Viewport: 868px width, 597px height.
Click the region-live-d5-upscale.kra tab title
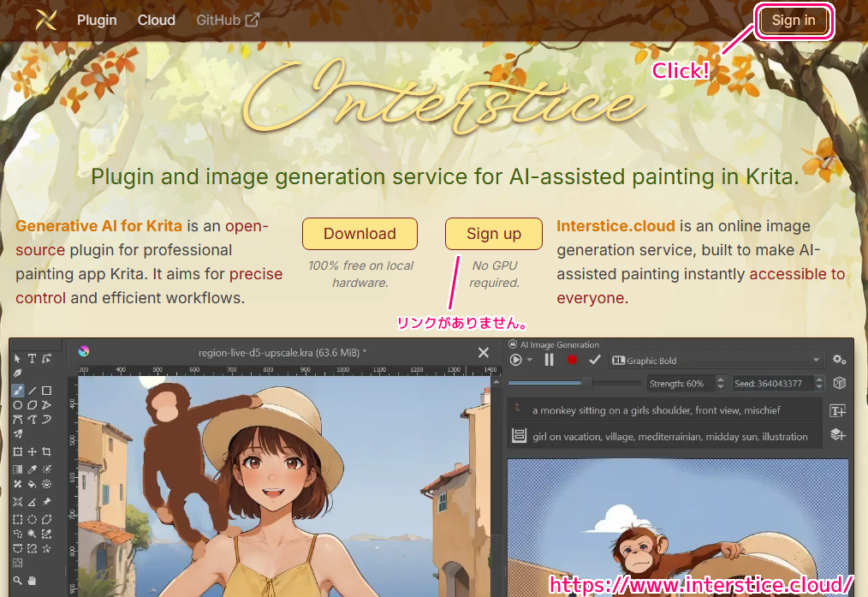[282, 352]
